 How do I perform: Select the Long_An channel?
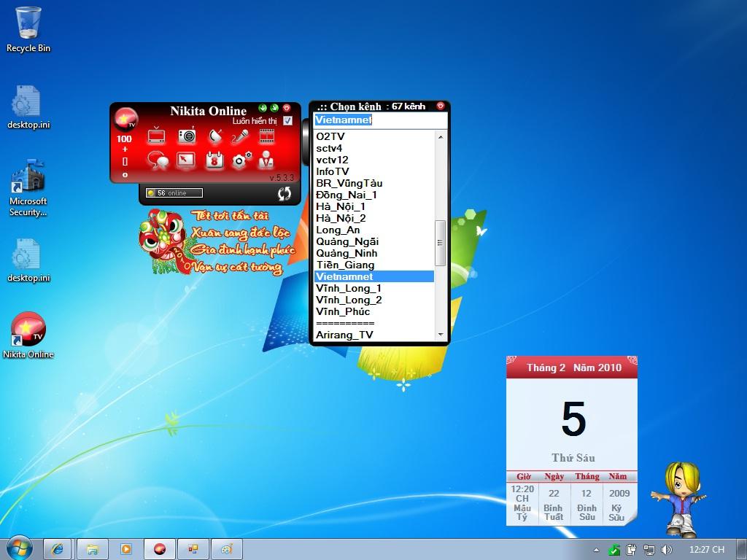coord(374,230)
